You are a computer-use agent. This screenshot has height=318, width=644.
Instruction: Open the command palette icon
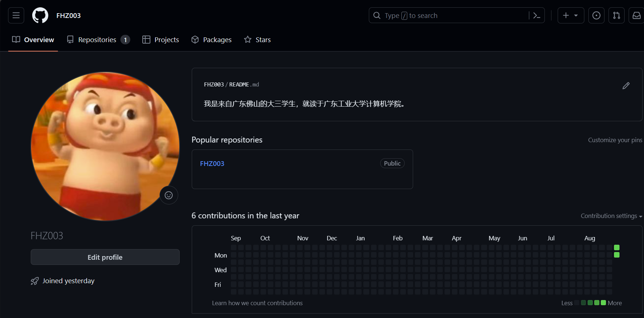point(536,15)
